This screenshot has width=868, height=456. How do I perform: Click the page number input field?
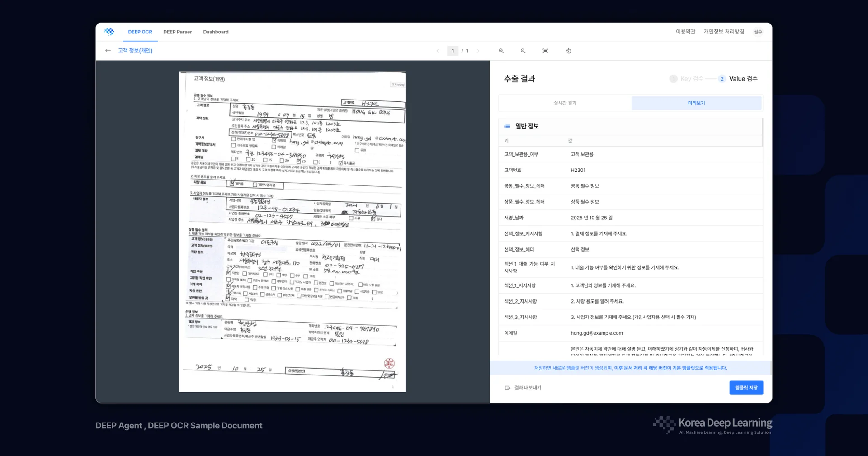[x=453, y=51]
